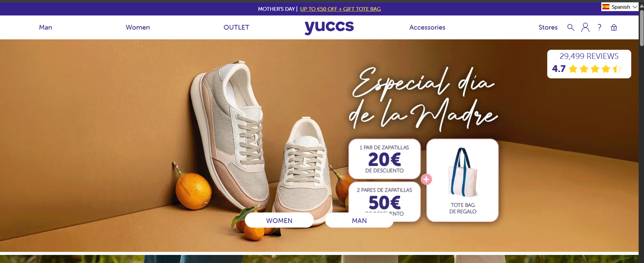This screenshot has height=263, width=644.
Task: Click the WOMEN banner button
Action: click(x=279, y=220)
